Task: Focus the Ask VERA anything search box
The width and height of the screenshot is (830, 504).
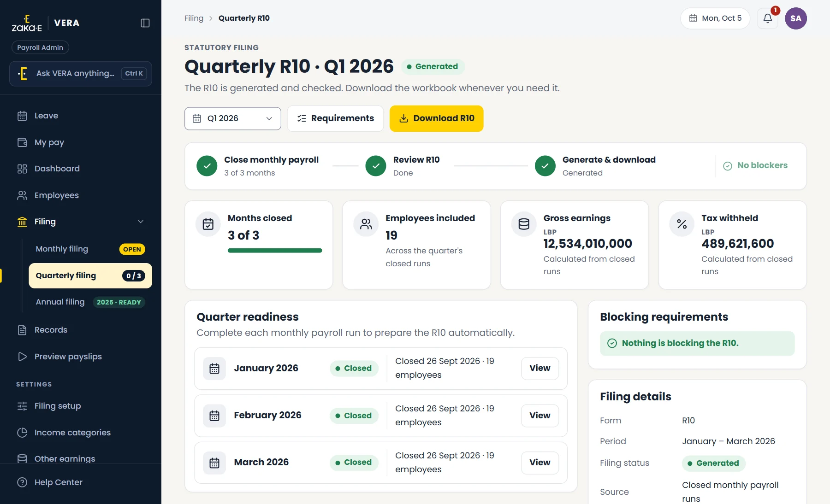Action: pos(81,74)
